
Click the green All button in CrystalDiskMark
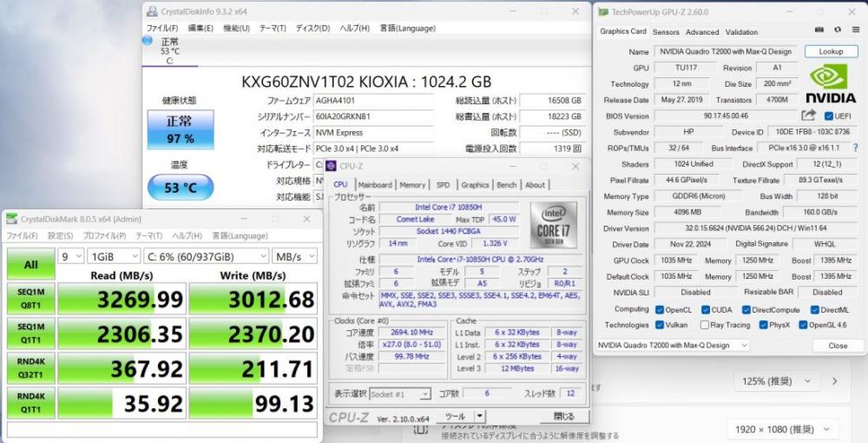(31, 264)
